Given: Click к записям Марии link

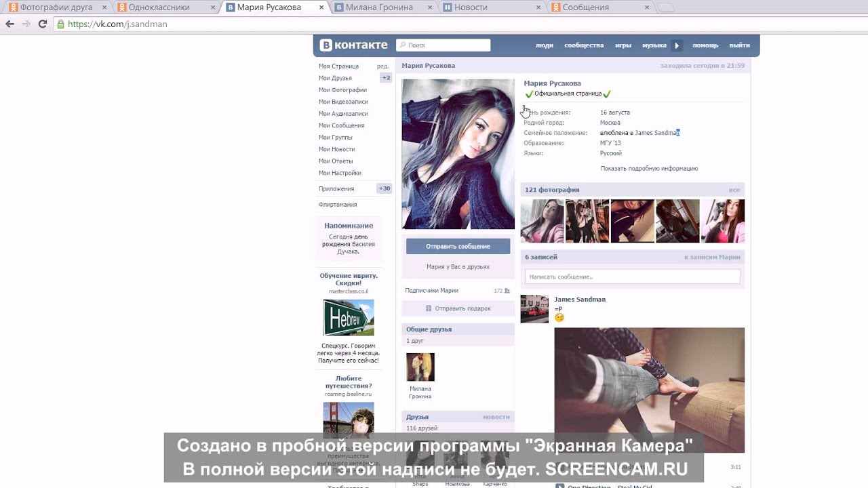Looking at the screenshot, I should 712,258.
